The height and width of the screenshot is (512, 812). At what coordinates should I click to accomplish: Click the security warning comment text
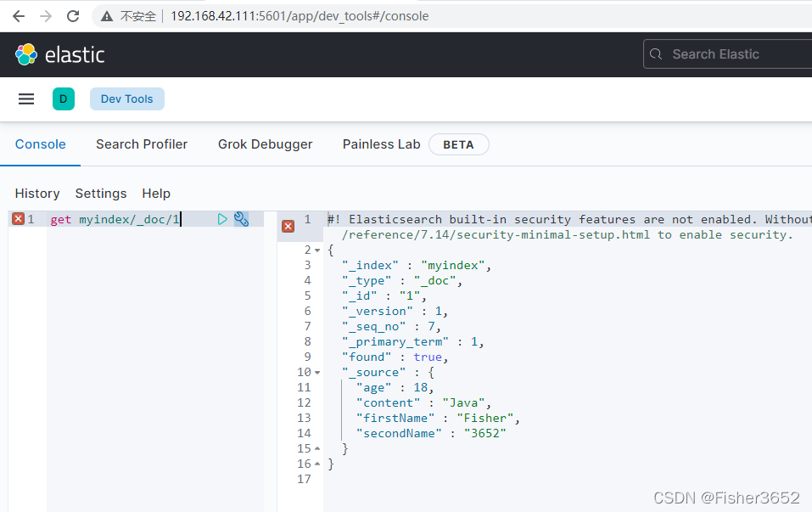coord(569,219)
